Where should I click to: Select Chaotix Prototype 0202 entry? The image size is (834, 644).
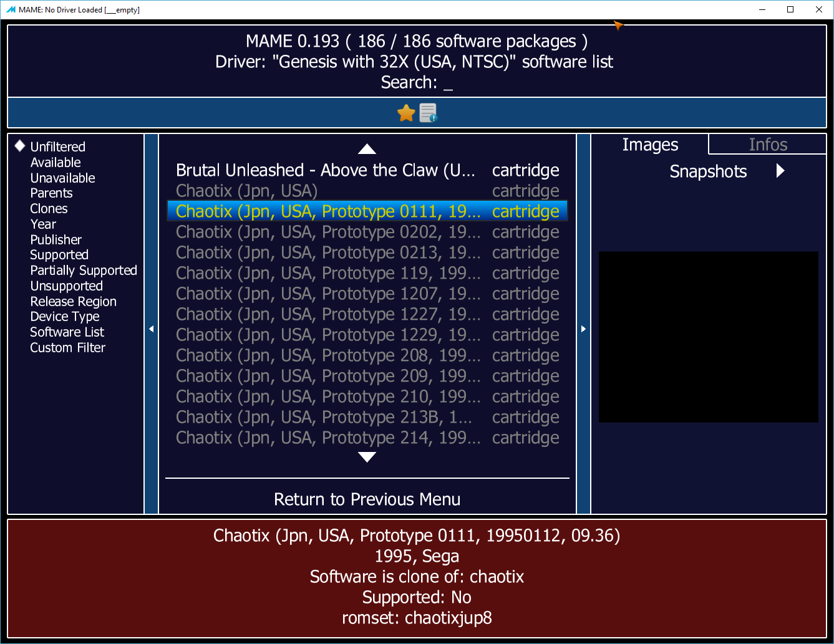[367, 232]
